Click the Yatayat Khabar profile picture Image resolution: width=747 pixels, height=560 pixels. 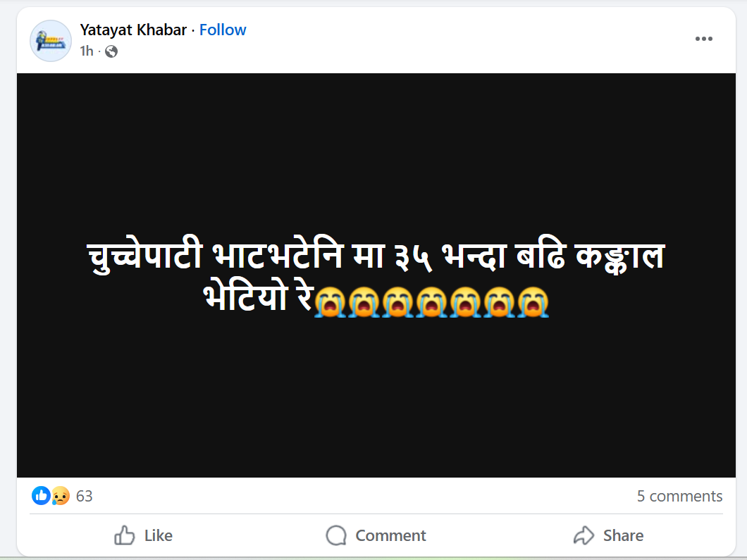click(51, 41)
